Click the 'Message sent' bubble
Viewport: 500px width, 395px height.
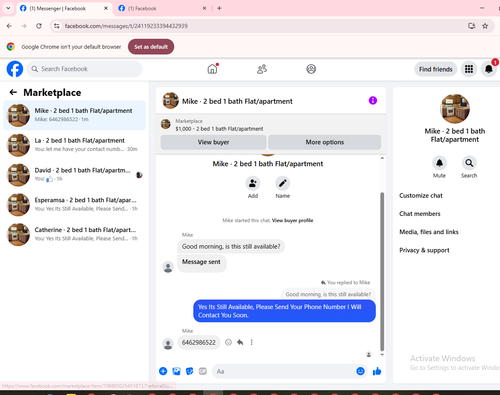[x=201, y=262]
